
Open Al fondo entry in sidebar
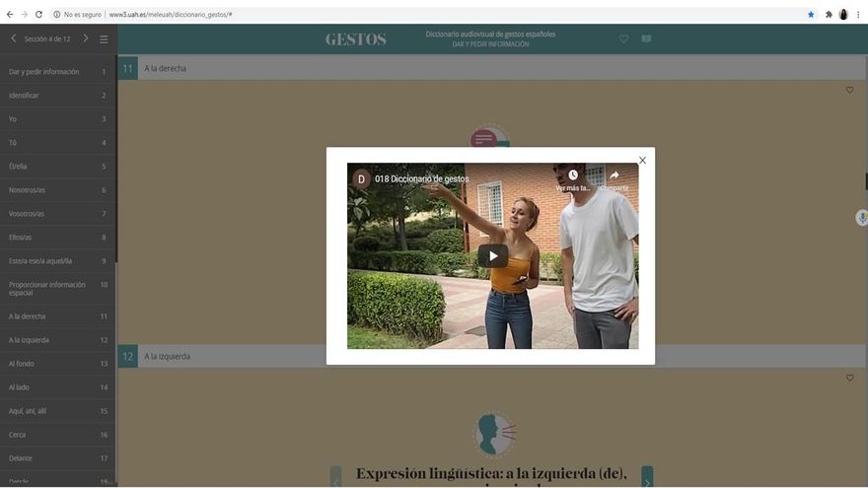57,364
